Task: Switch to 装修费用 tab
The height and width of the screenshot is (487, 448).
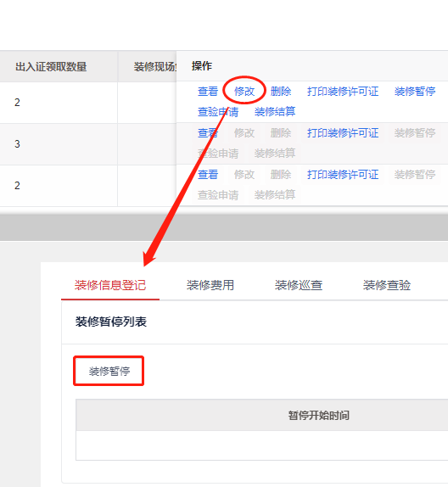Action: coord(210,285)
